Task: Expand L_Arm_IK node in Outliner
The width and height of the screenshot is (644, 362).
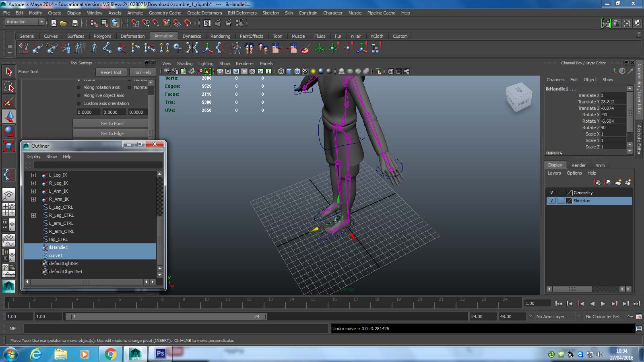Action: click(33, 191)
